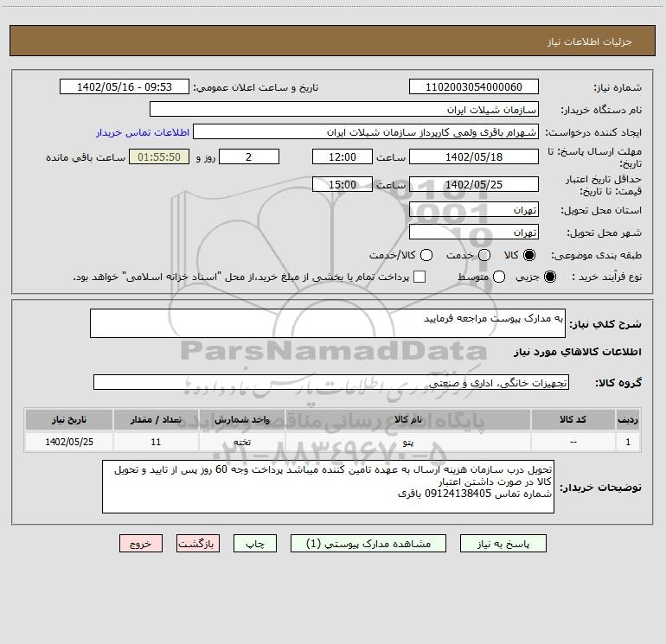The height and width of the screenshot is (644, 666).
Task: Click the بازگشت back button
Action: [x=198, y=544]
